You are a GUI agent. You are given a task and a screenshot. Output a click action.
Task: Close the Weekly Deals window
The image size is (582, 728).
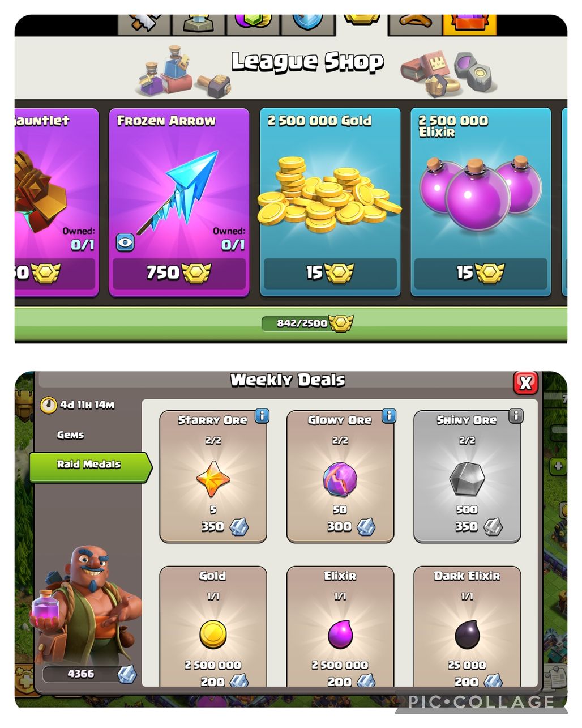[525, 383]
